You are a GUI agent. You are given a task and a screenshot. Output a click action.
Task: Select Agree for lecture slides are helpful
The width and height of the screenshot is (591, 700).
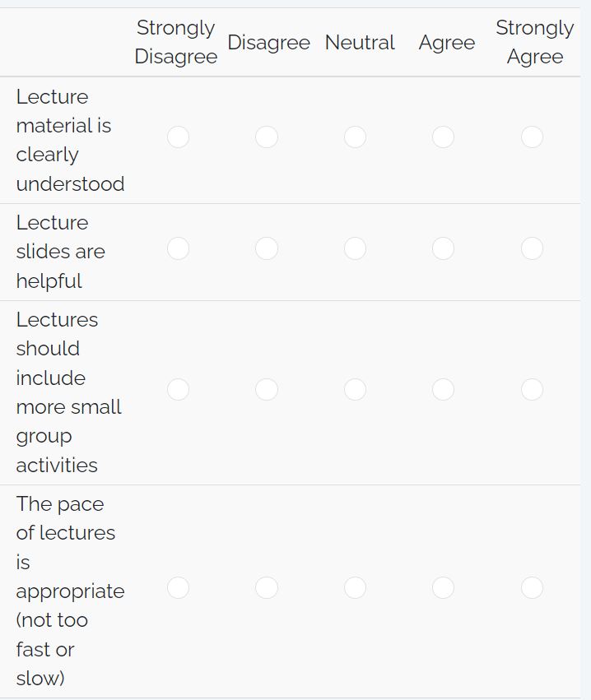pos(443,248)
